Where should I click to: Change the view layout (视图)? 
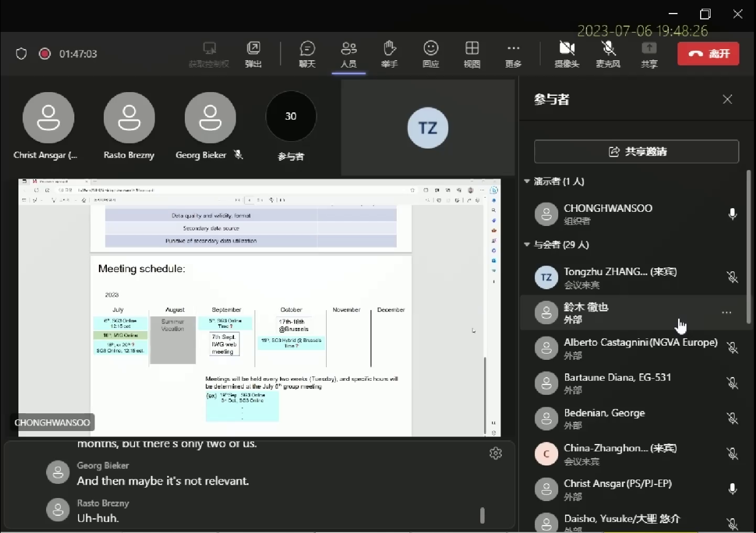point(472,54)
